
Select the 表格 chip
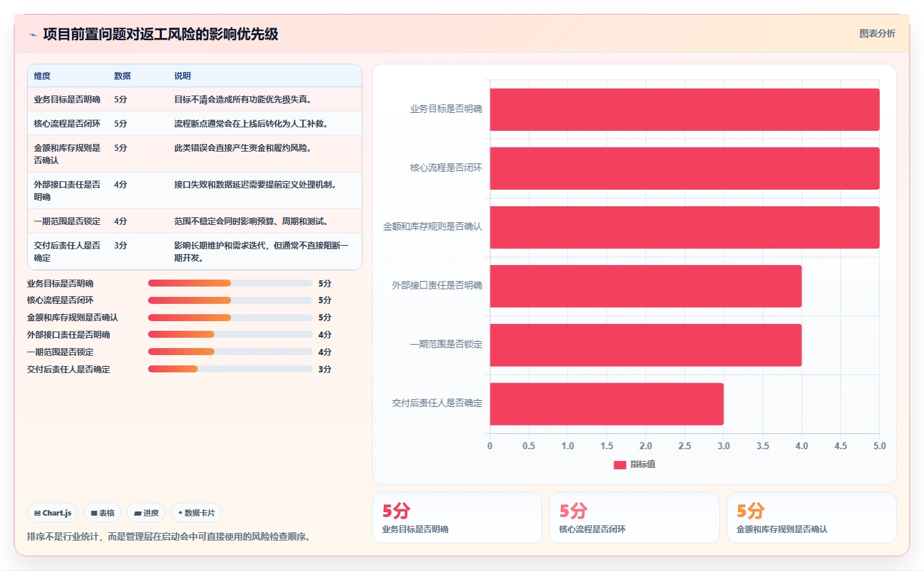click(102, 513)
